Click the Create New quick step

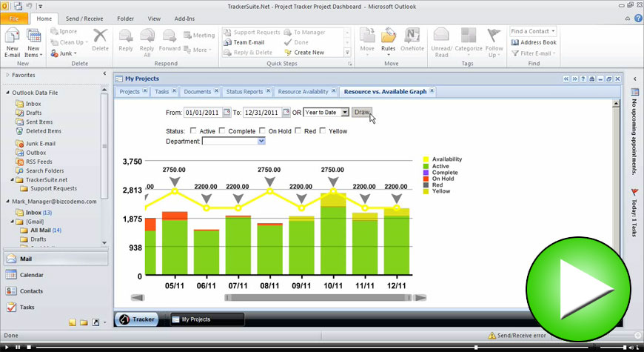[304, 53]
